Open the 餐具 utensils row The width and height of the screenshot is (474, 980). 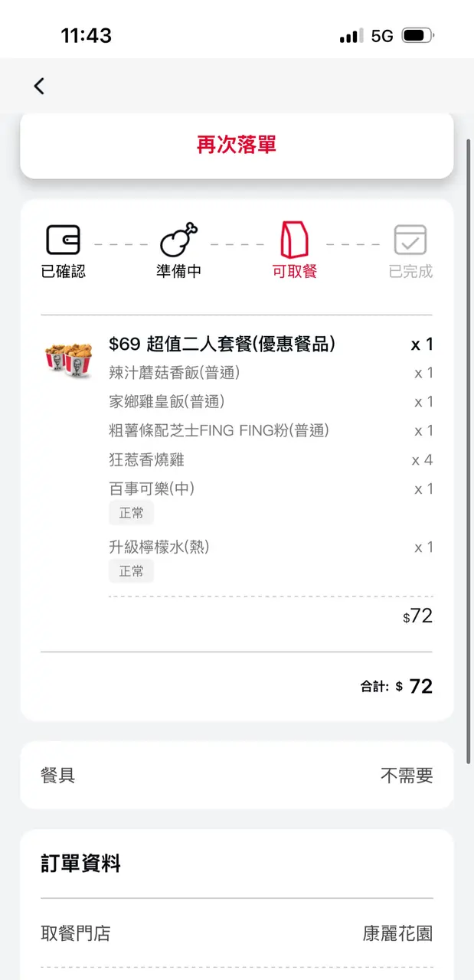(x=237, y=776)
